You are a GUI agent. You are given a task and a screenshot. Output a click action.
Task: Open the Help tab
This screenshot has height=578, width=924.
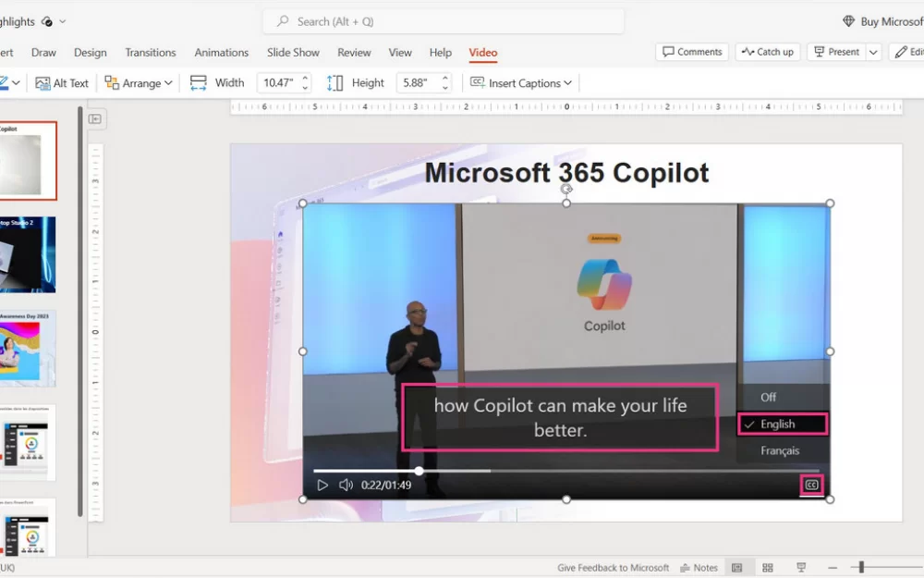[440, 53]
